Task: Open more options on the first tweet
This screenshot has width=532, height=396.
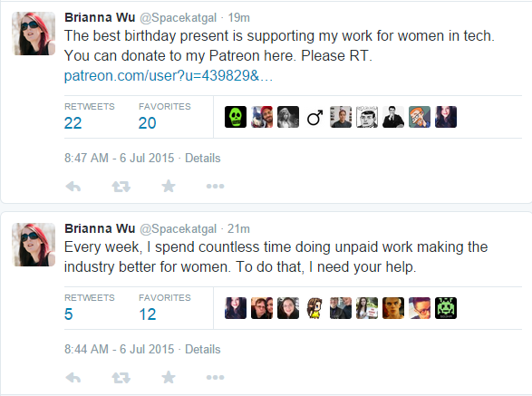Action: tap(215, 186)
